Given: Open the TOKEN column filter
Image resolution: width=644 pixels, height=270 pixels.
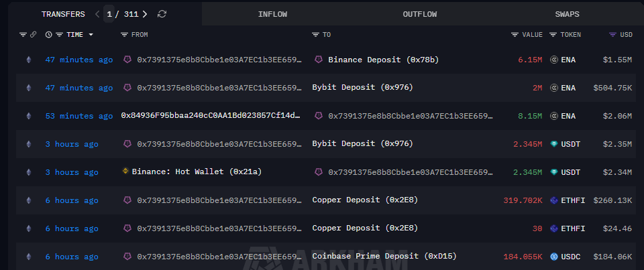Looking at the screenshot, I should pos(553,34).
